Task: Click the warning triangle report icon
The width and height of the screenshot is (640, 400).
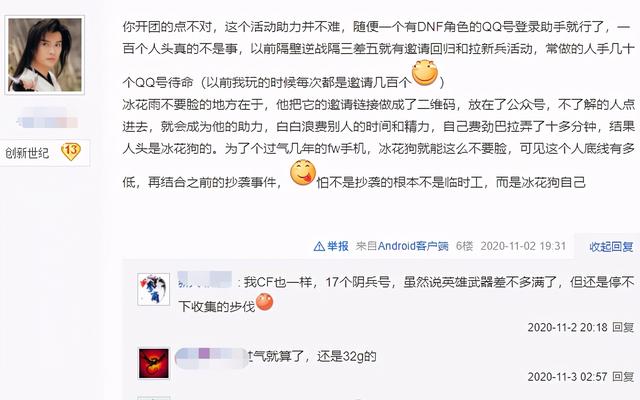Action: pos(319,246)
